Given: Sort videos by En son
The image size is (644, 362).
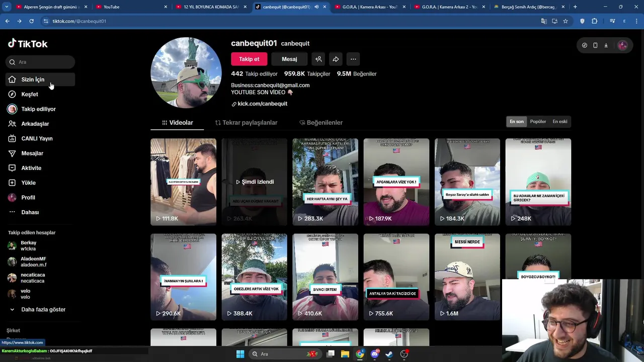Looking at the screenshot, I should tap(517, 121).
